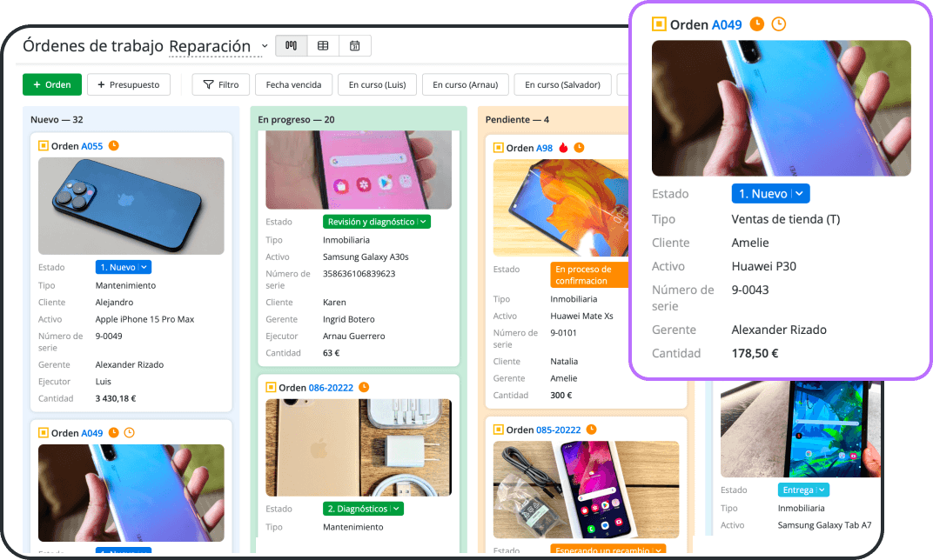Change the Revisión y diagnóstico status

377,222
